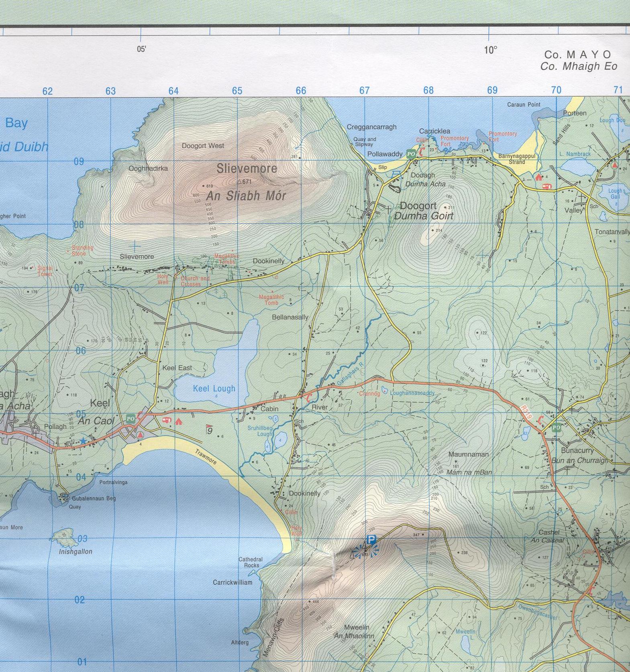The width and height of the screenshot is (630, 672).
Task: Click the red telephone symbol near Cabin
Action: coord(308,397)
